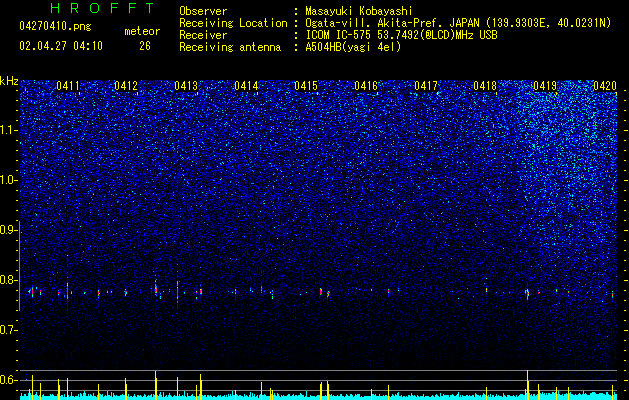Select the 0420 time marker
Screen dimensions: 629x400
point(605,86)
